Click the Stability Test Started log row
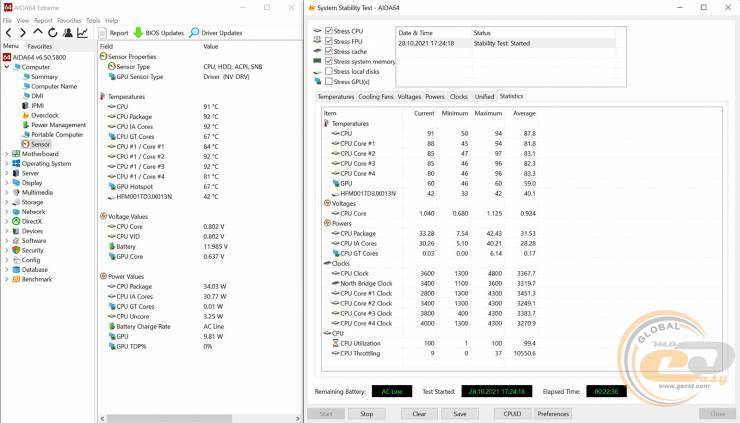 pos(506,43)
